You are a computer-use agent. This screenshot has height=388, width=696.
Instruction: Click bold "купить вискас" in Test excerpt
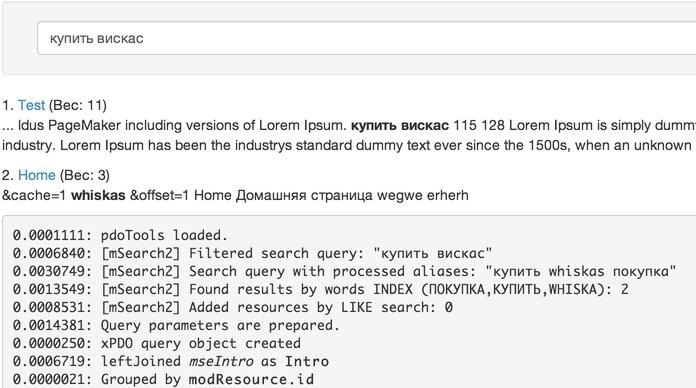[399, 125]
